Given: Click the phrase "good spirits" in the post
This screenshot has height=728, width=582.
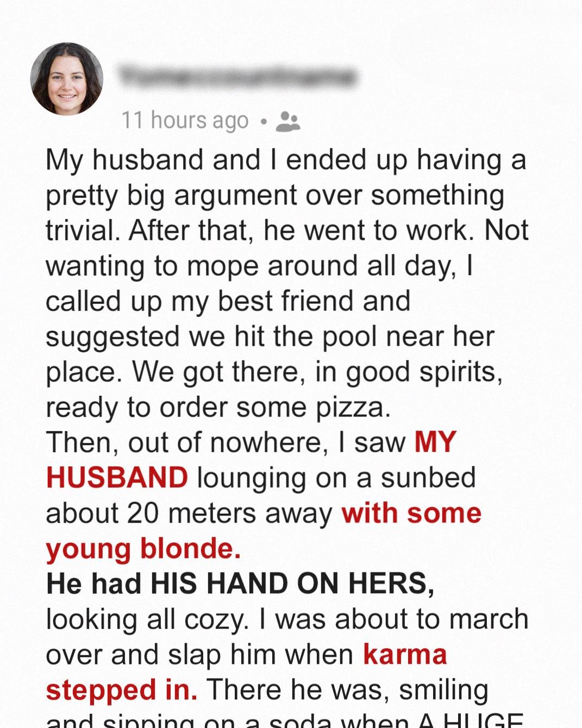Looking at the screenshot, I should click(424, 372).
